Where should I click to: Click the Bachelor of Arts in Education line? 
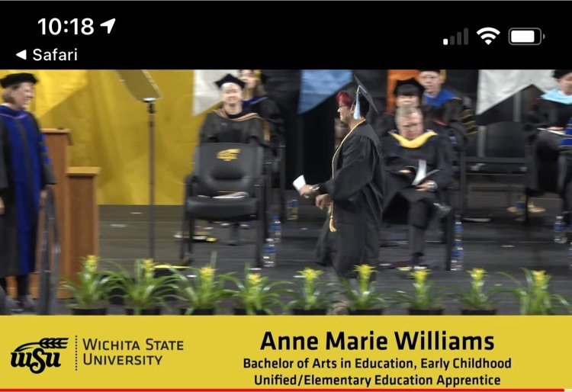(378, 363)
